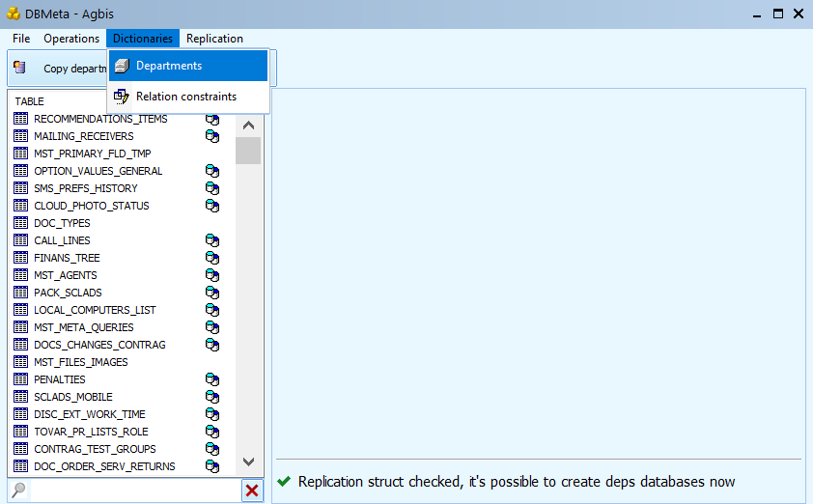Click table icon of FINANS_TREE

(x=20, y=258)
